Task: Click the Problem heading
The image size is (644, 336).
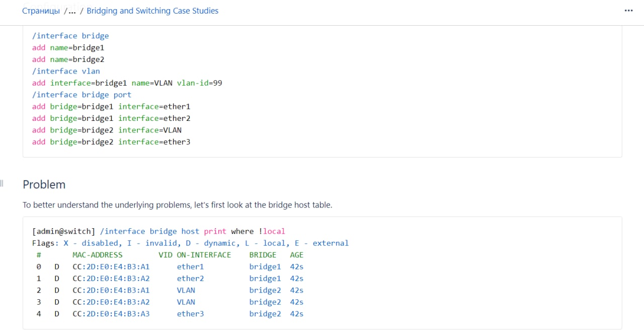Action: [x=44, y=184]
